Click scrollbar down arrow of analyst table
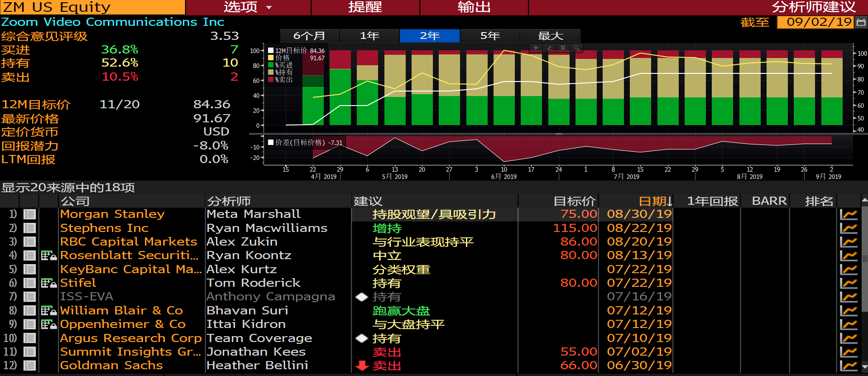 (864, 367)
